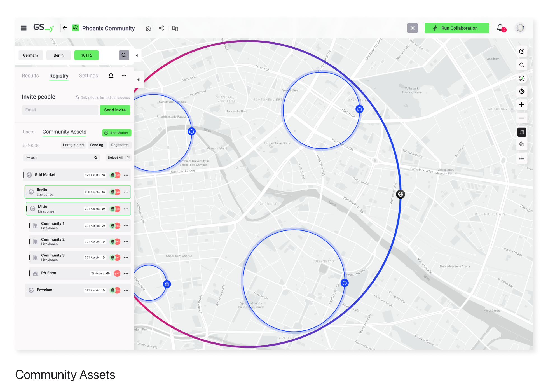The height and width of the screenshot is (392, 548).
Task: Open the map list view icon
Action: click(x=522, y=158)
